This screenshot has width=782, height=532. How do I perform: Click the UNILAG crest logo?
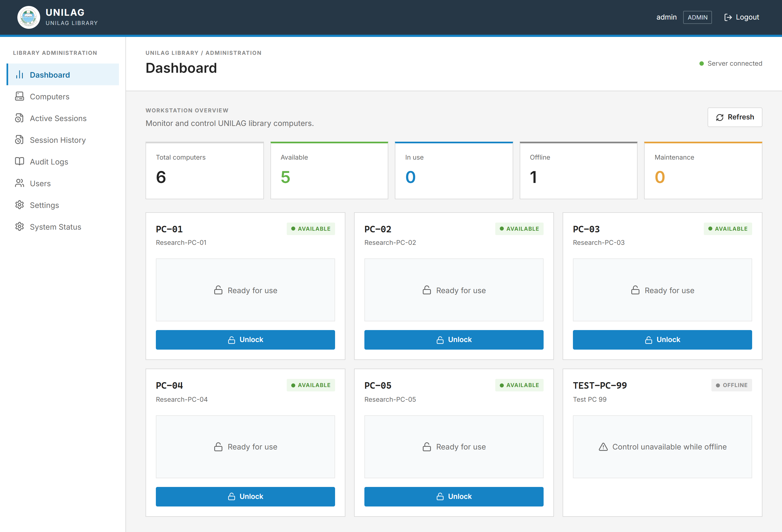29,17
